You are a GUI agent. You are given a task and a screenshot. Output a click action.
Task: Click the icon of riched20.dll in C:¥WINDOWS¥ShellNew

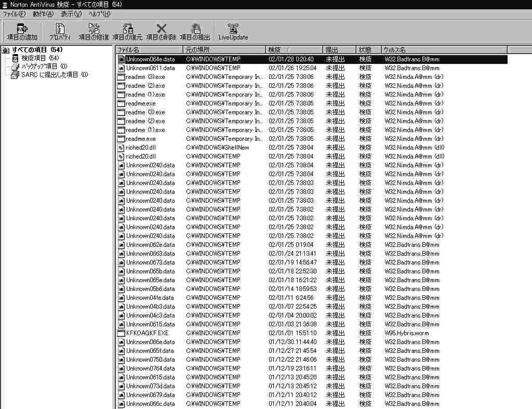tap(121, 148)
